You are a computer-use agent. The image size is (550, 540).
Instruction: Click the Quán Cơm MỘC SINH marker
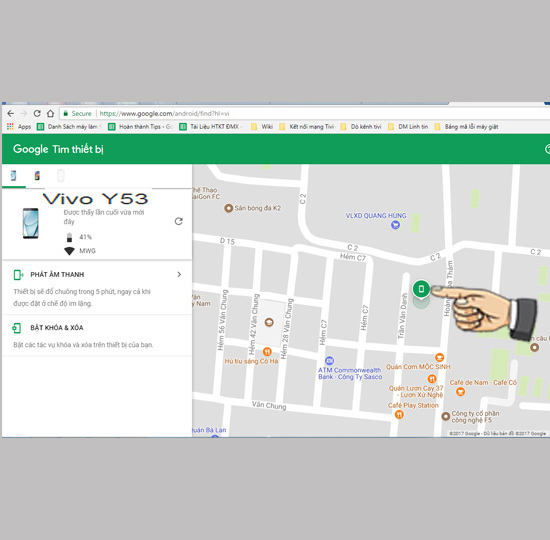[x=439, y=358]
